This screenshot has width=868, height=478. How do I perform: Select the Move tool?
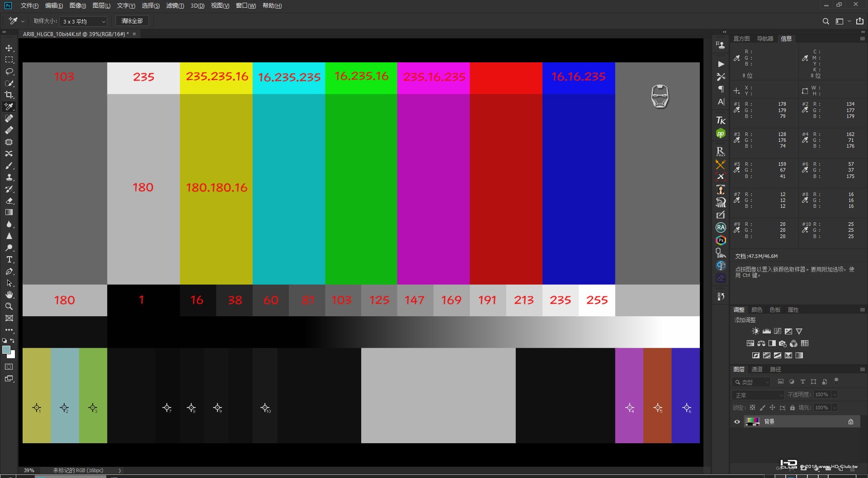pos(9,48)
